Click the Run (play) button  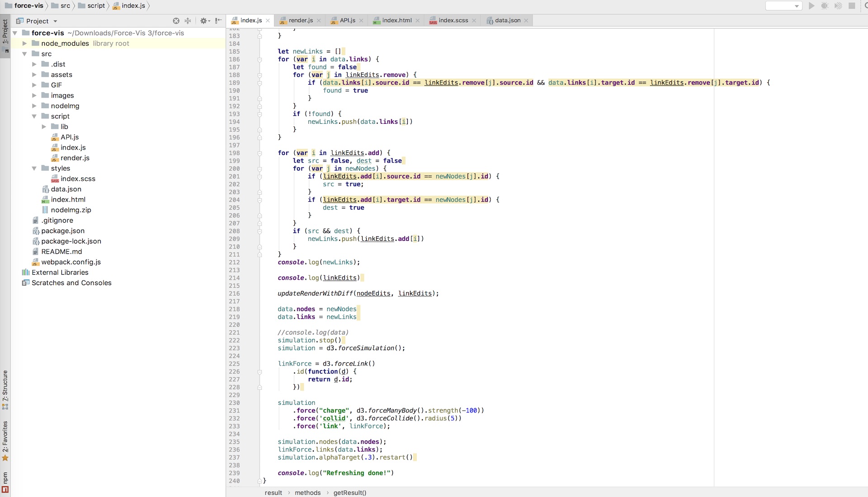811,6
